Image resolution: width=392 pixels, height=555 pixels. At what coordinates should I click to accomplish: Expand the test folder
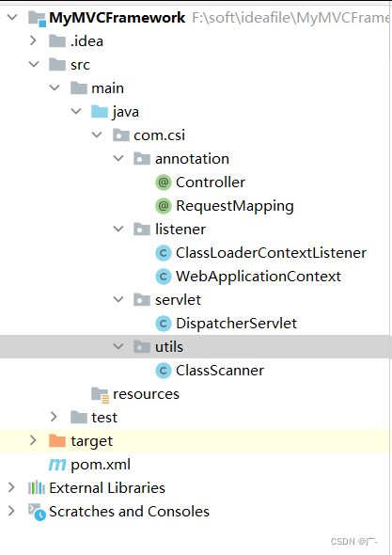click(54, 417)
